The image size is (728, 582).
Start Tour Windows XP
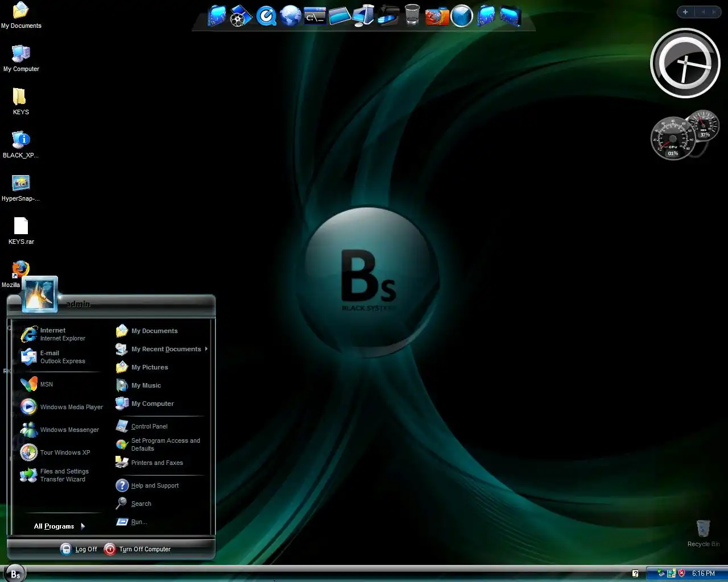click(x=61, y=452)
